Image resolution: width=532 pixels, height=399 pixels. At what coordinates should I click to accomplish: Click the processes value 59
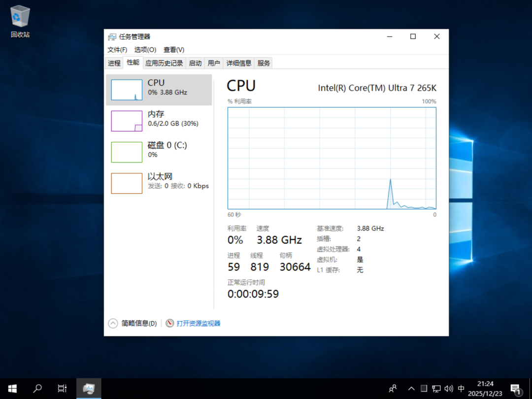[x=234, y=267]
